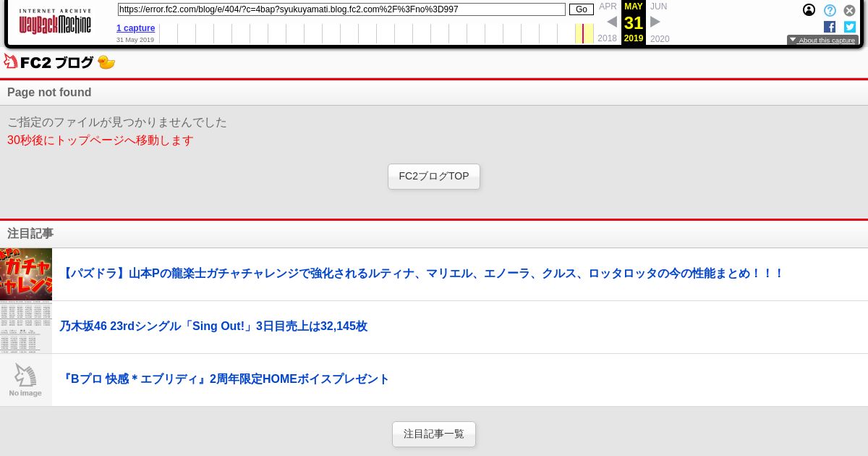Click the 30秒後にトップページへ移動します text
The height and width of the screenshot is (456, 868).
pos(101,140)
